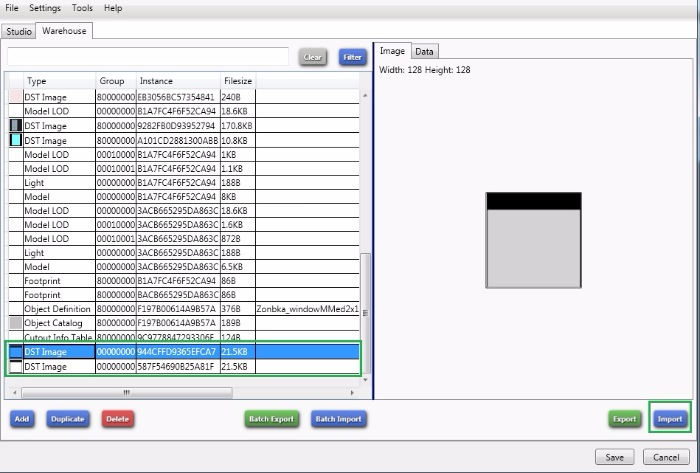The image size is (700, 473).
Task: Click the 128x128 image preview thumbnail
Action: tap(533, 240)
